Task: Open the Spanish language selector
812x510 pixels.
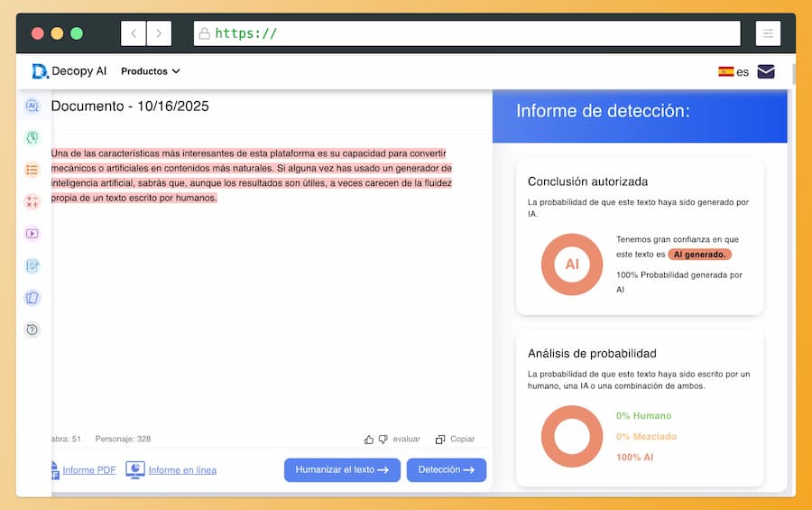Action: coord(734,71)
